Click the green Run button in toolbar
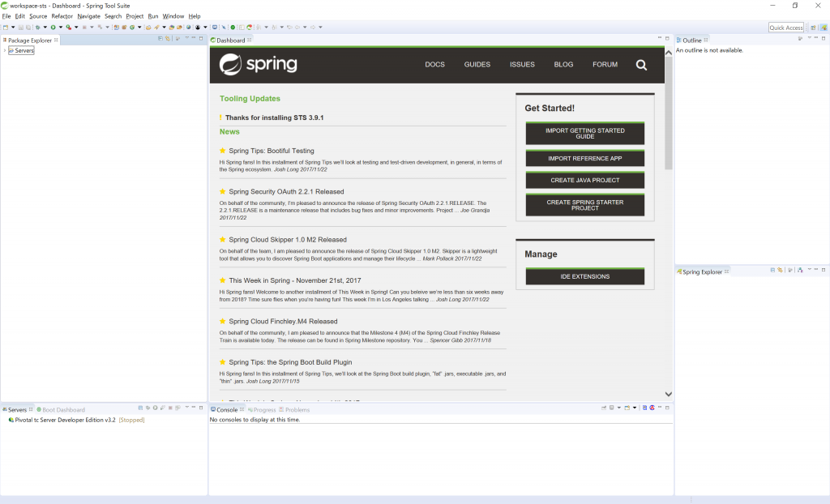830x504 pixels. coord(53,28)
